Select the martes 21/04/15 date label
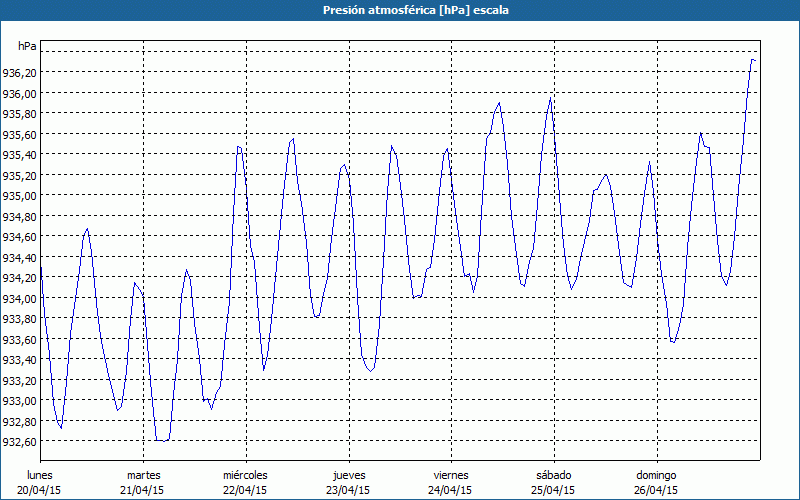Screen dimensions: 800x500 (143, 482)
